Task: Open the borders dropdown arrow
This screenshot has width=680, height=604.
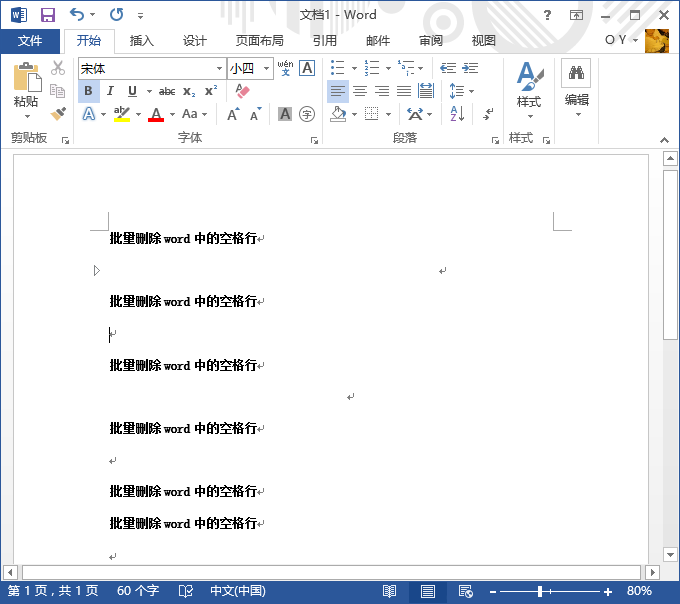Action: (388, 114)
